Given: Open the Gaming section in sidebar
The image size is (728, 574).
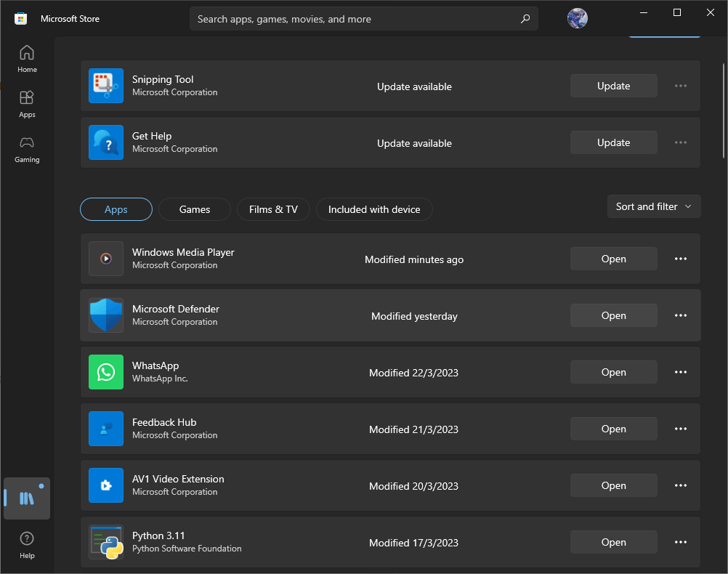Looking at the screenshot, I should click(27, 150).
